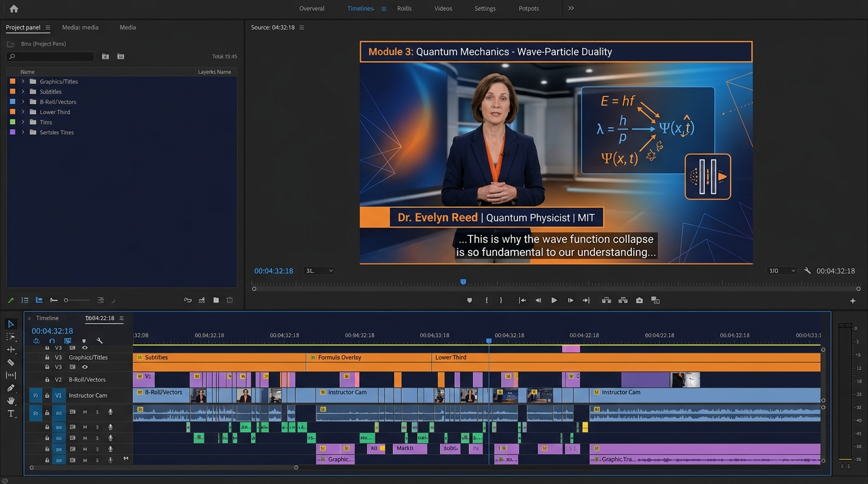The image size is (868, 484).
Task: Select the Hand tool
Action: (x=11, y=401)
